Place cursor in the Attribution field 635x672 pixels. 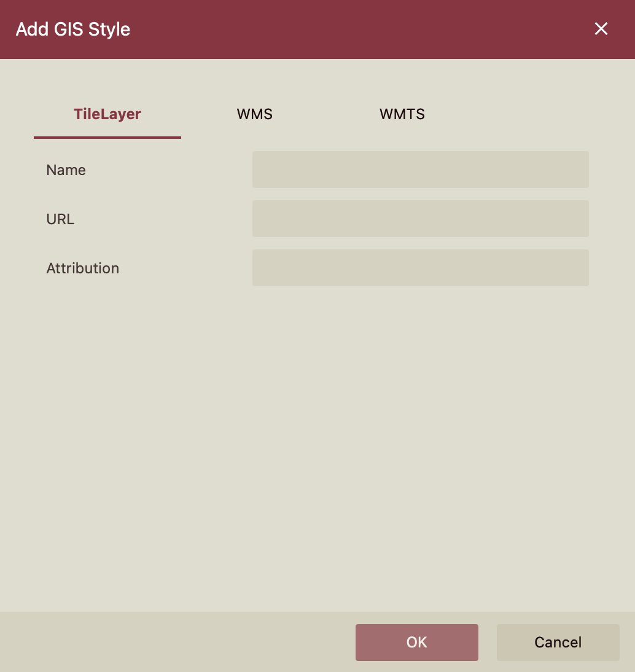coord(420,268)
